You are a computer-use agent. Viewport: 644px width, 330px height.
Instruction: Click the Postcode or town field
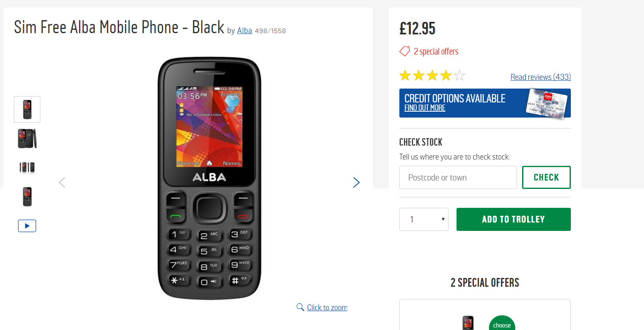coord(458,178)
